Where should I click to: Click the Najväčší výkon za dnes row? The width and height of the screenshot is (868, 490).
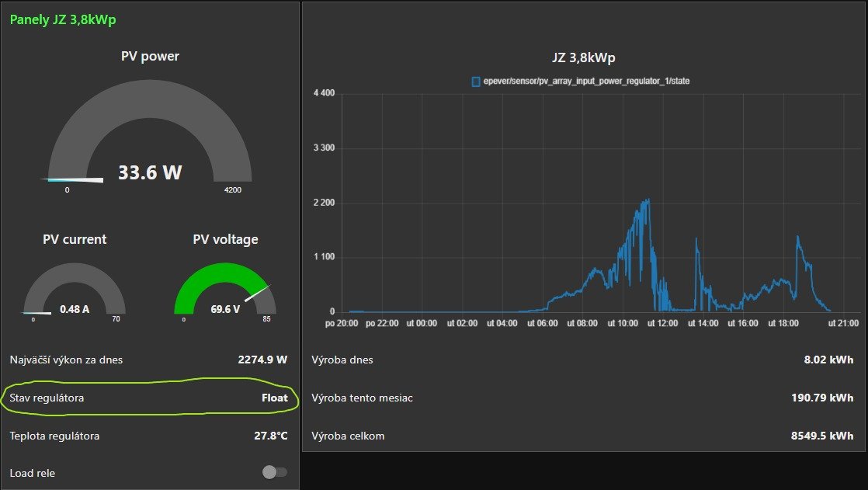[x=149, y=360]
